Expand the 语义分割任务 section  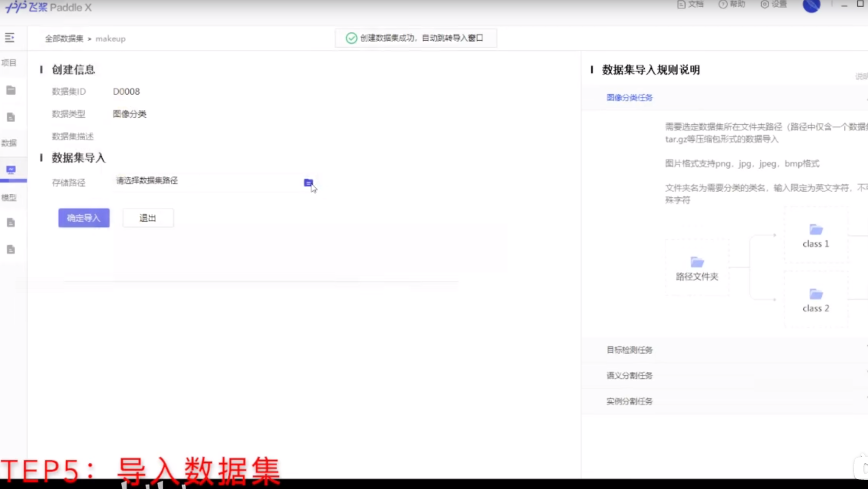629,375
